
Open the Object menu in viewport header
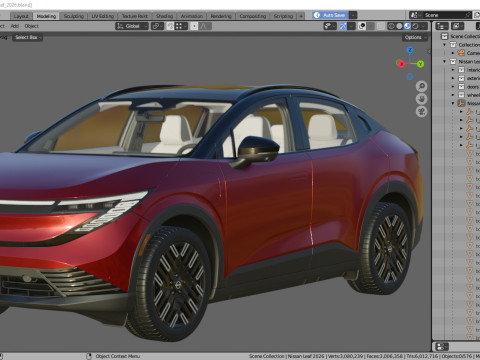tap(31, 26)
